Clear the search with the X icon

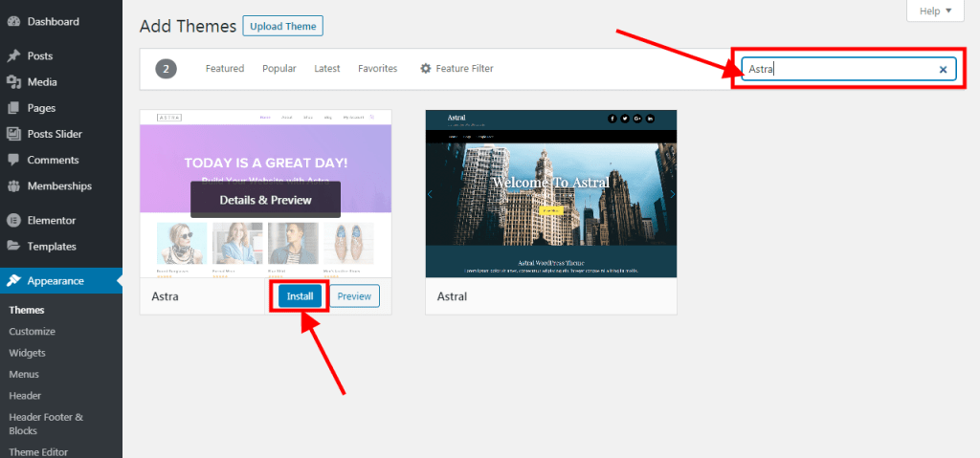pyautogui.click(x=943, y=70)
